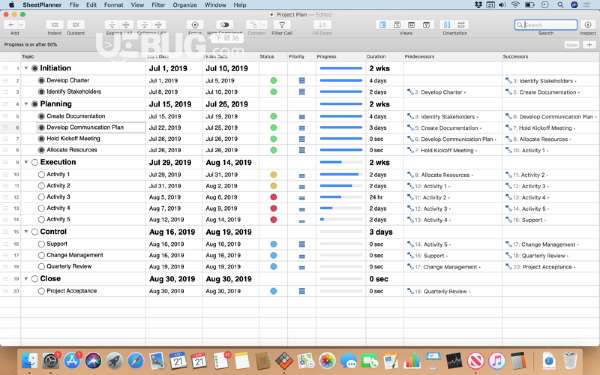Viewport: 600px width, 375px height.
Task: Choose horizontal Orientation icon
Action: click(461, 25)
